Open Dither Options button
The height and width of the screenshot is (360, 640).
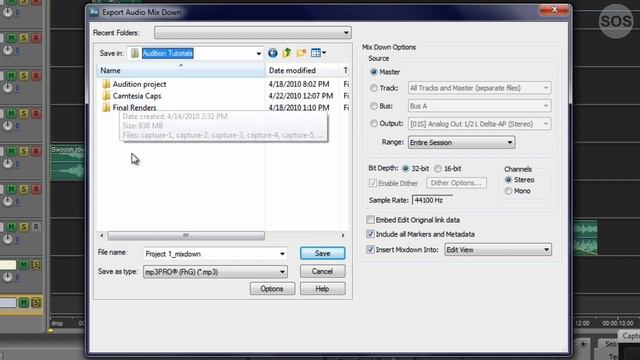pyautogui.click(x=456, y=183)
